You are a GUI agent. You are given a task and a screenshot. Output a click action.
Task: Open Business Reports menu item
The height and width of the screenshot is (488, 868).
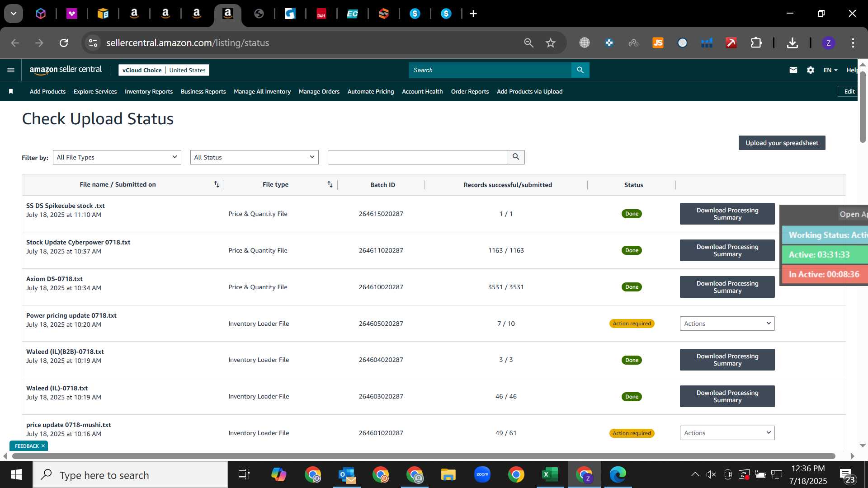tap(203, 91)
